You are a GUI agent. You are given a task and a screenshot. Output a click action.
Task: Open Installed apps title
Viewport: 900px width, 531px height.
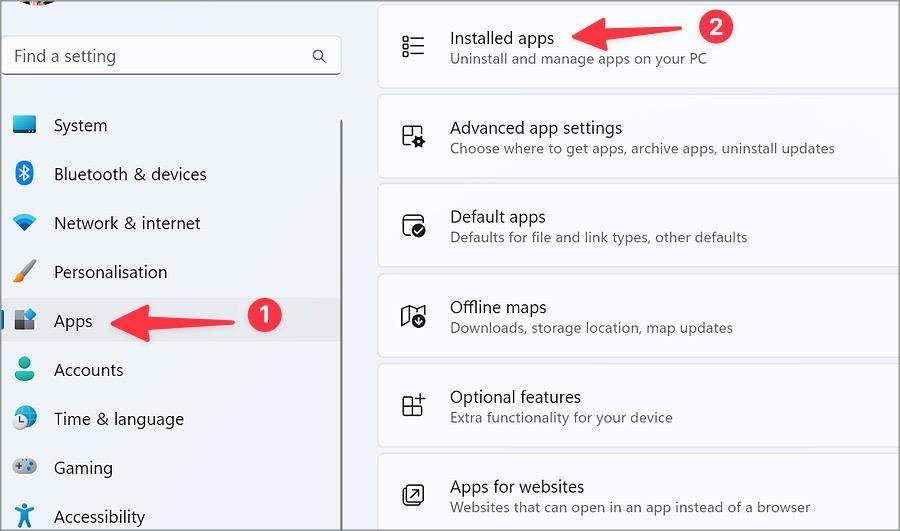pyautogui.click(x=502, y=38)
